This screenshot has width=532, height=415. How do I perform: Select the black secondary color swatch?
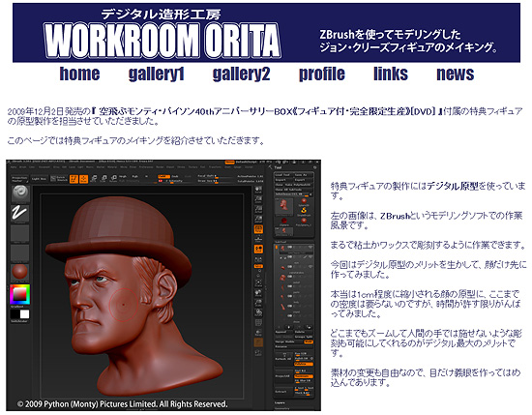(15, 313)
